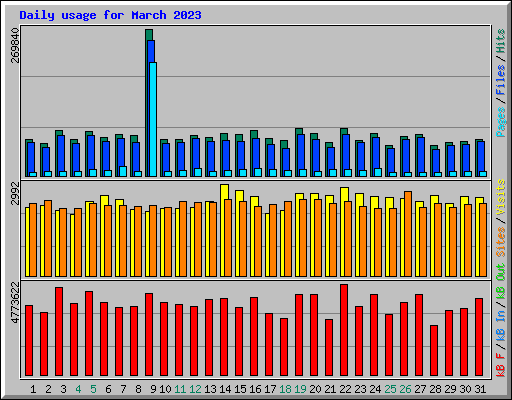512x400 pixels.
Task: Click x-axis day label 4
Action: [78, 389]
